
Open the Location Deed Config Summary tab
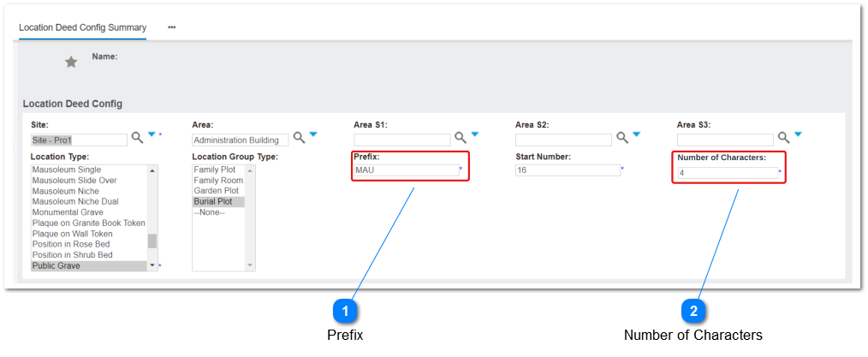point(82,27)
